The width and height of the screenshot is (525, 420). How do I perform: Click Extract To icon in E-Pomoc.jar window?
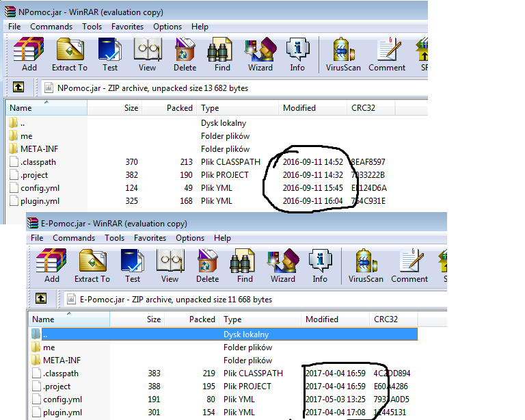tap(92, 266)
